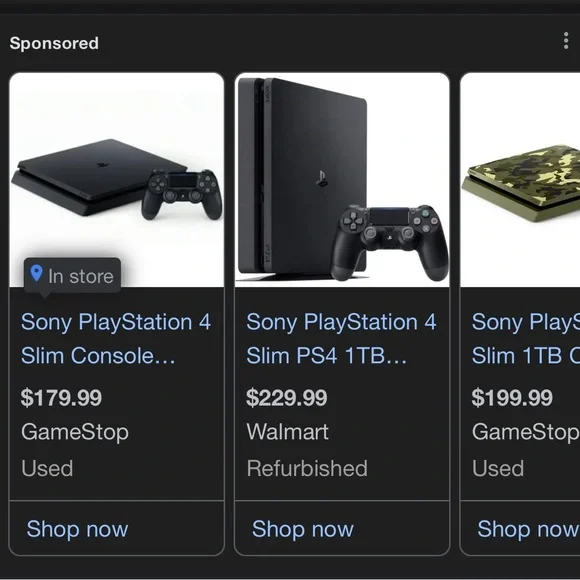This screenshot has height=580, width=580.
Task: Click the Refurbished condition label
Action: point(307,468)
